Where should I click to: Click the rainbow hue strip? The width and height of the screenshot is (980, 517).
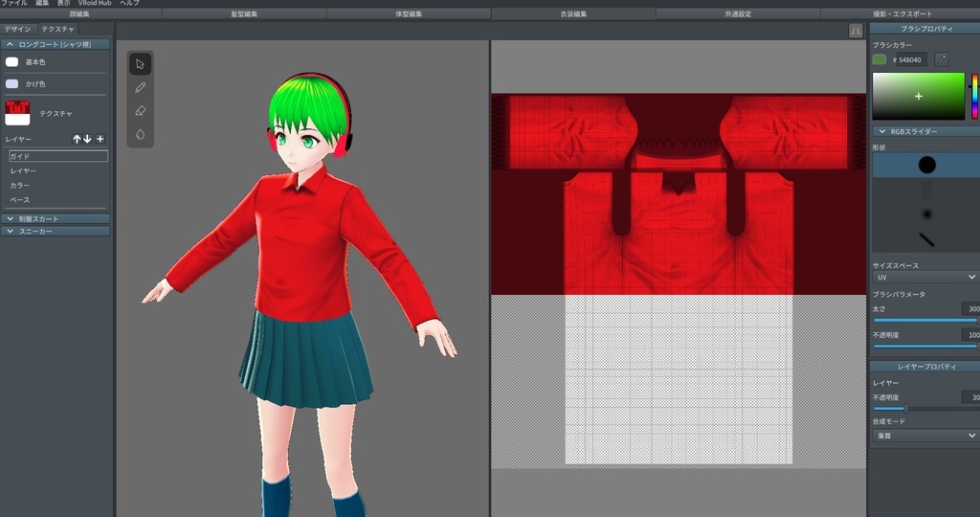[x=974, y=96]
